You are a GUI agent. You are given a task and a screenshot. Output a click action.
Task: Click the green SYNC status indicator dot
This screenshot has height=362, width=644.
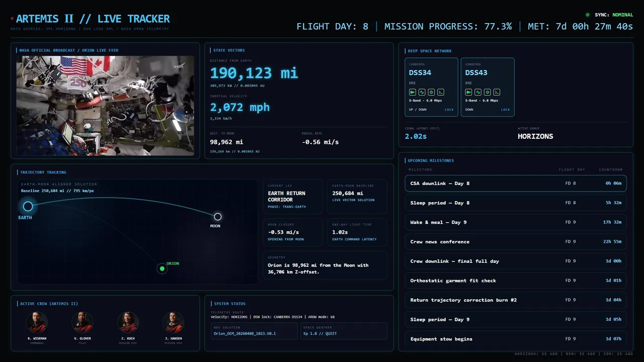pos(588,15)
